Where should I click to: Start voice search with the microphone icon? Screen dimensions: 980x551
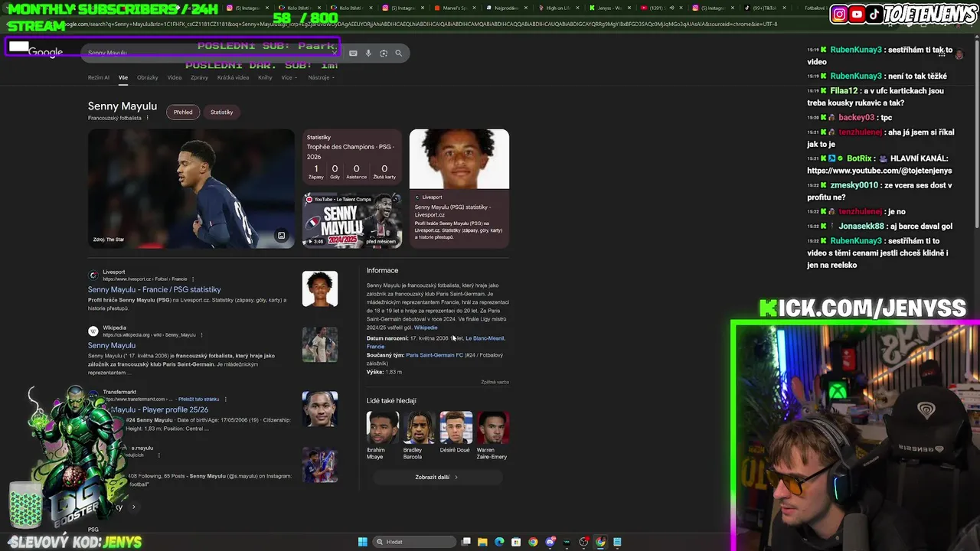[x=368, y=54]
